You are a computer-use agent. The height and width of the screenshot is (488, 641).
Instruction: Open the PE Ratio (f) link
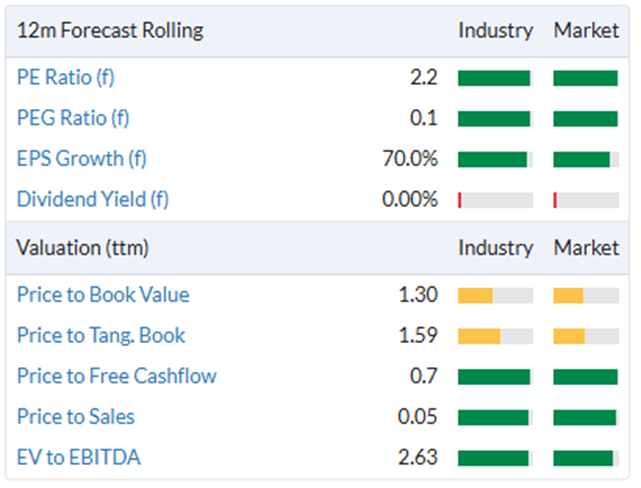65,77
